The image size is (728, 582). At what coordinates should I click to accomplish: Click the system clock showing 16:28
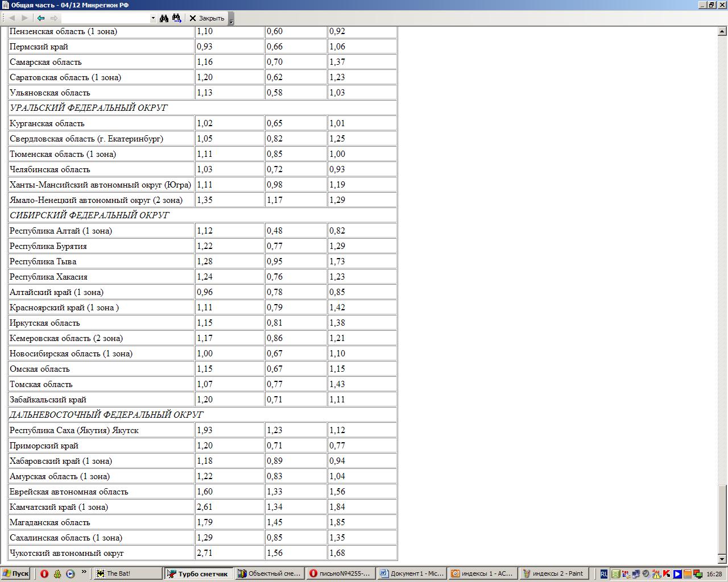[x=714, y=574]
